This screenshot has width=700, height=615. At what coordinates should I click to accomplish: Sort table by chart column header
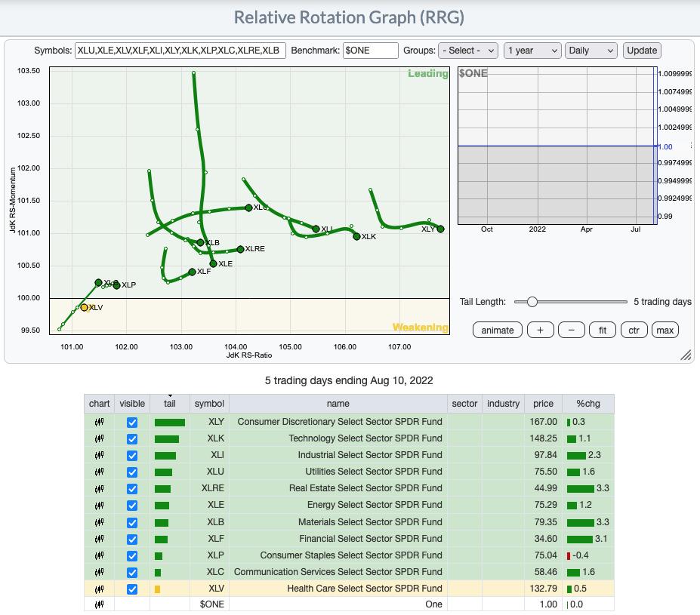[x=99, y=404]
